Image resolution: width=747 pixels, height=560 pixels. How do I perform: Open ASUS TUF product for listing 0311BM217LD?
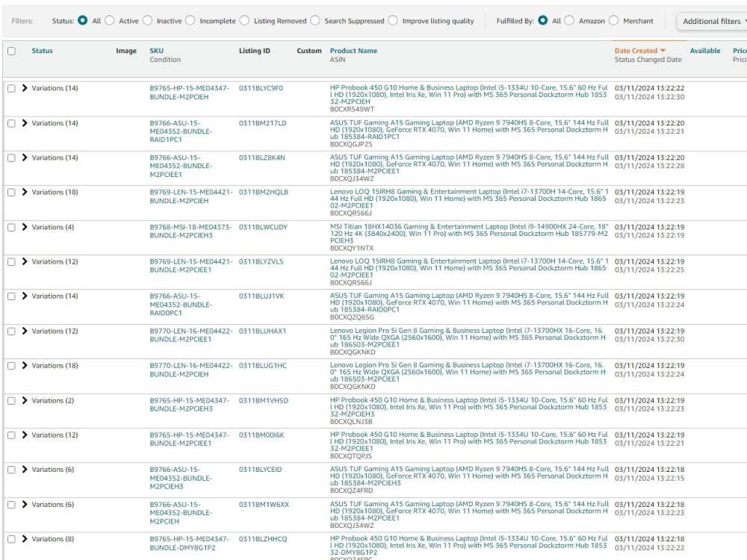(469, 129)
